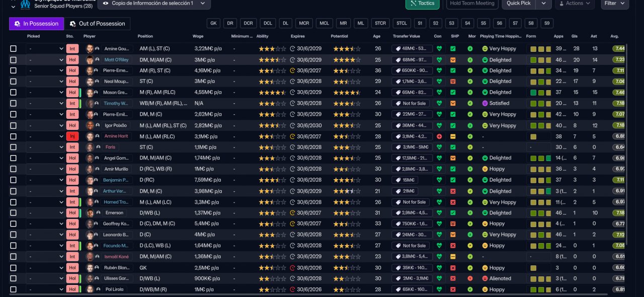Image resolution: width=644 pixels, height=297 pixels.
Task: Click Ulisses Garcia's red Alienated face icon
Action: [x=485, y=278]
